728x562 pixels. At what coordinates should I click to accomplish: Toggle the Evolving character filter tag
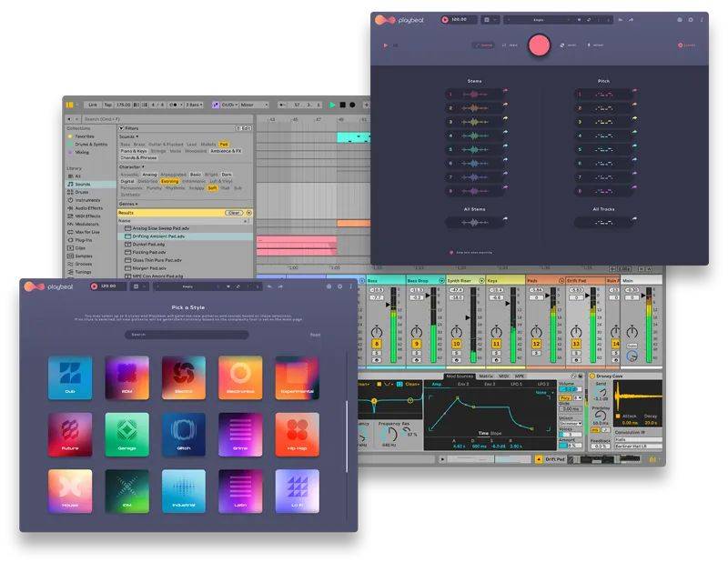169,182
